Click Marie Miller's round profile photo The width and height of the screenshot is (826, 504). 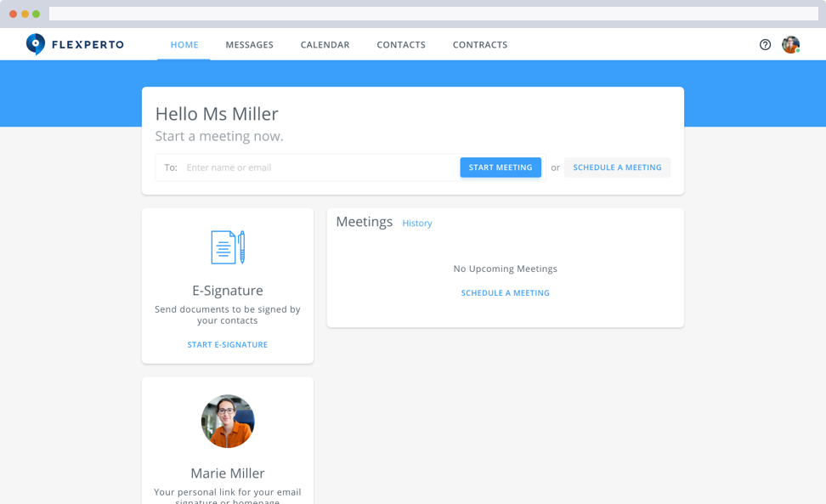(228, 422)
